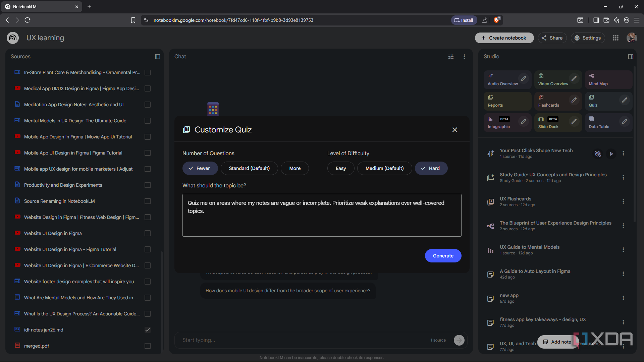Edit Slide Deck pencil icon
Viewport: 644px width, 362px height.
click(574, 121)
